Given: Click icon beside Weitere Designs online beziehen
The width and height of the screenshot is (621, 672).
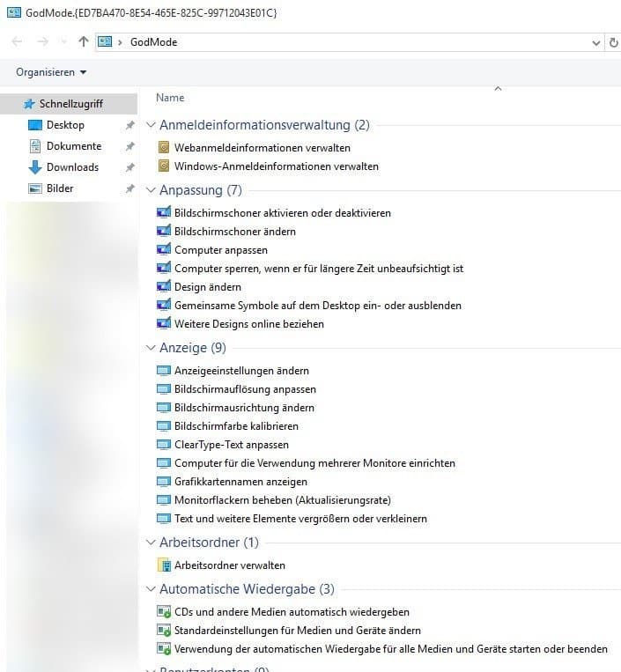Looking at the screenshot, I should (x=164, y=323).
